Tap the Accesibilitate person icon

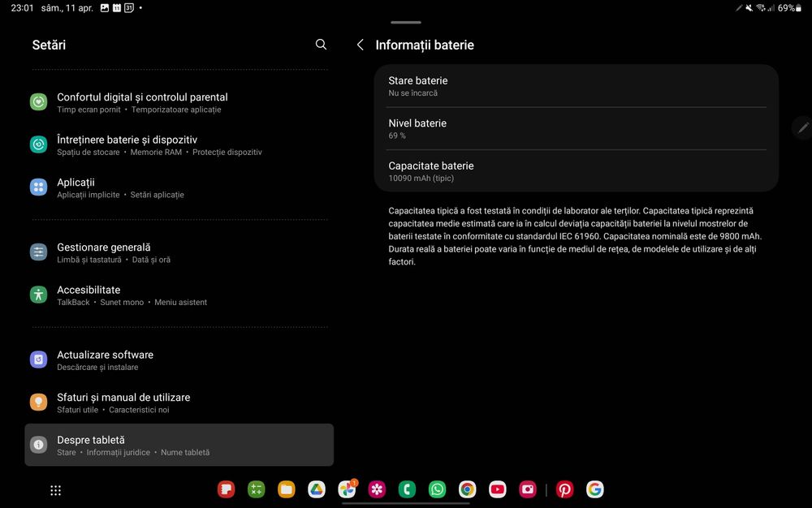38,295
